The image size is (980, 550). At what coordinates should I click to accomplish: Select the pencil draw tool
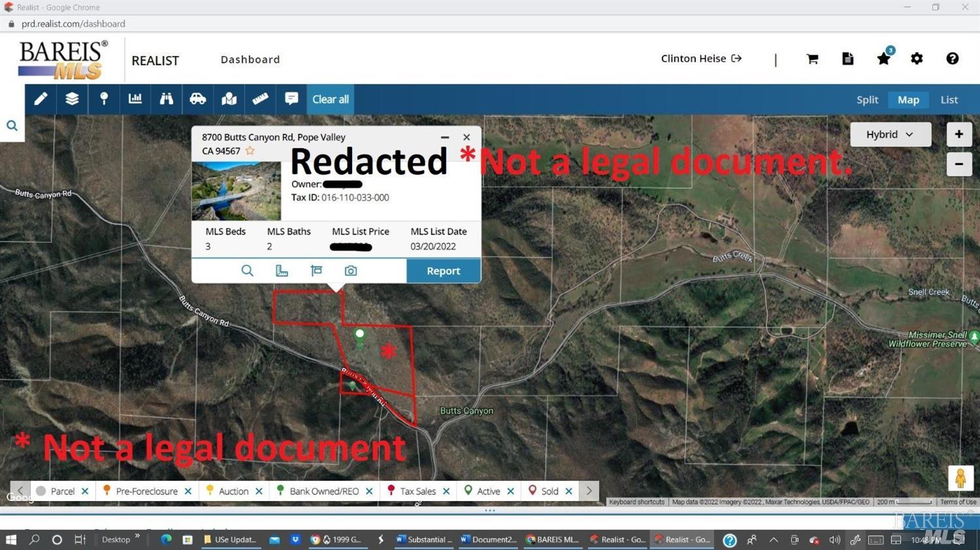click(x=41, y=99)
